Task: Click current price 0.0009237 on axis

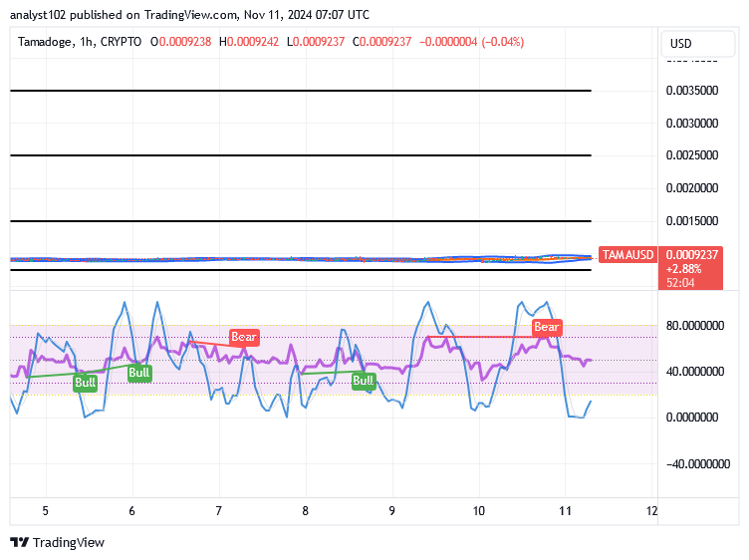Action: [x=692, y=255]
